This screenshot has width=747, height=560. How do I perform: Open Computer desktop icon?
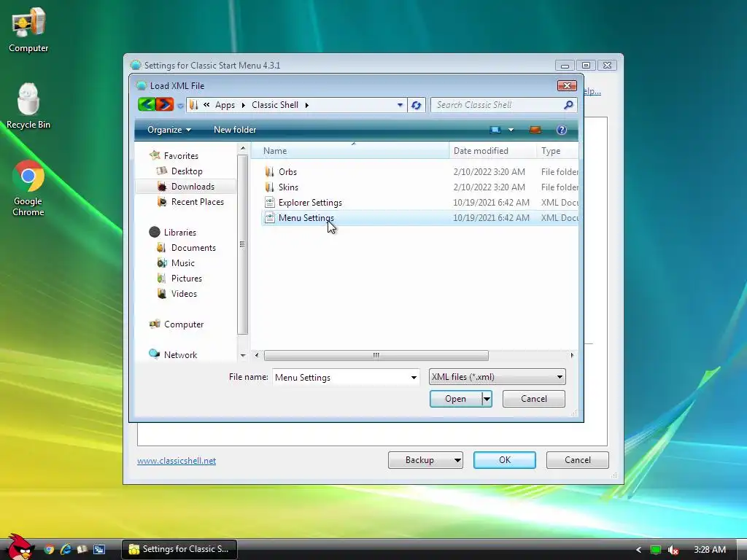28,29
